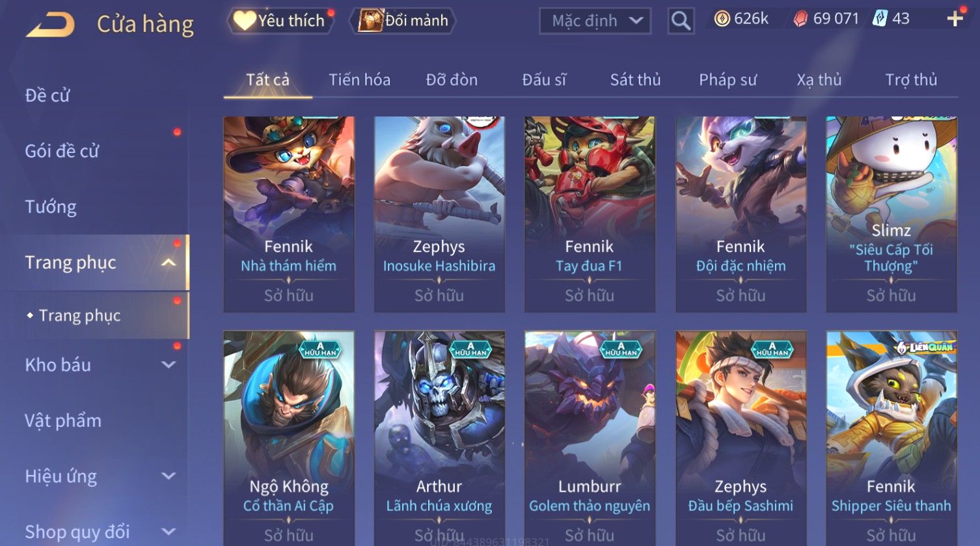Open Gói đề cử in sidebar
Screen dimensions: 980x546
point(62,151)
